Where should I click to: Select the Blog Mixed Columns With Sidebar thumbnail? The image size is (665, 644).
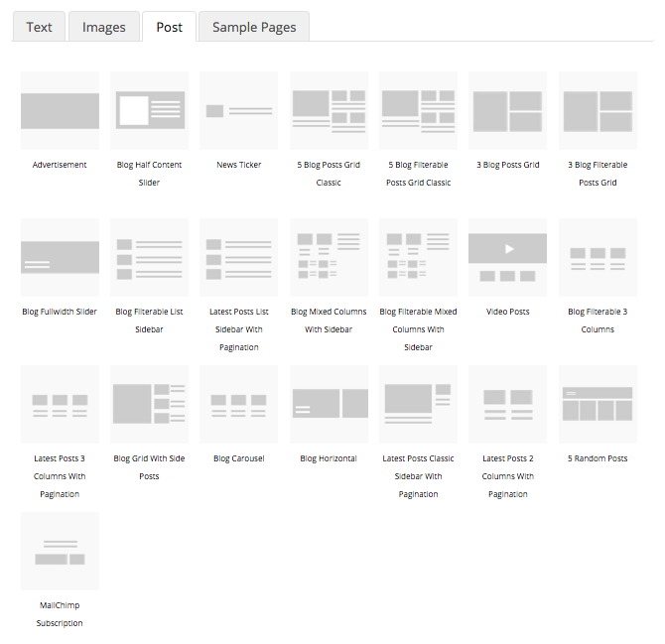pos(329,257)
